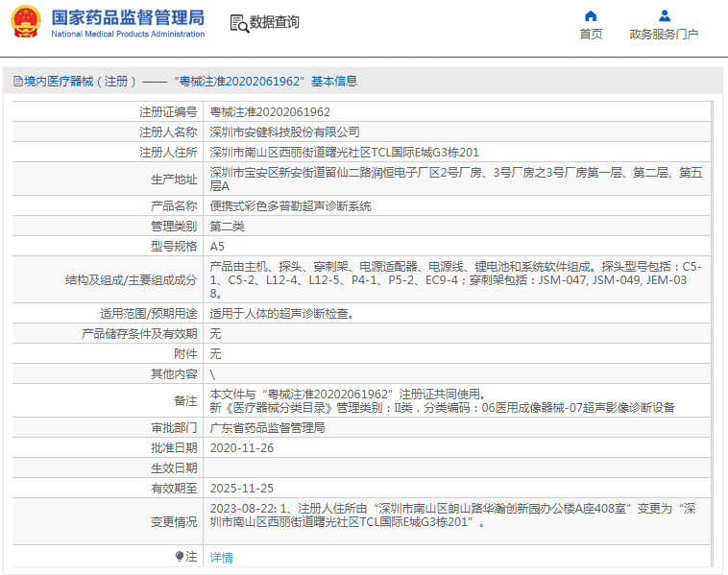Open the 数据查询 label
The width and height of the screenshot is (728, 575).
[275, 22]
